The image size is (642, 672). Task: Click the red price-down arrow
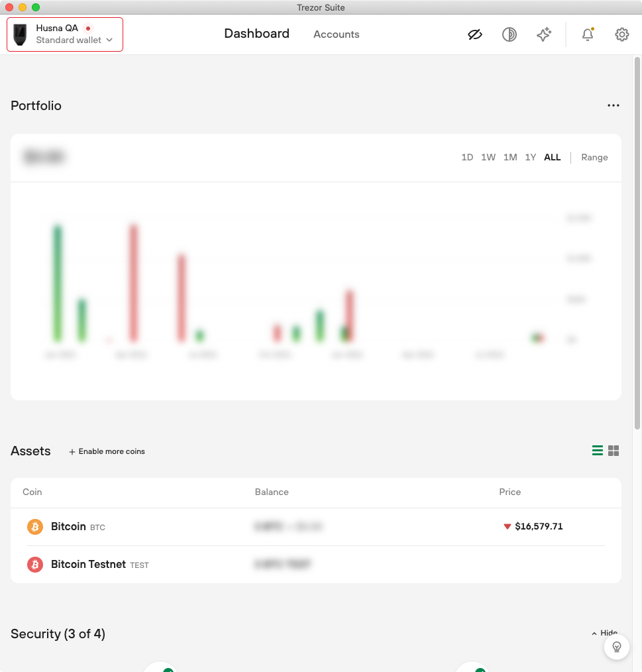[x=508, y=527]
